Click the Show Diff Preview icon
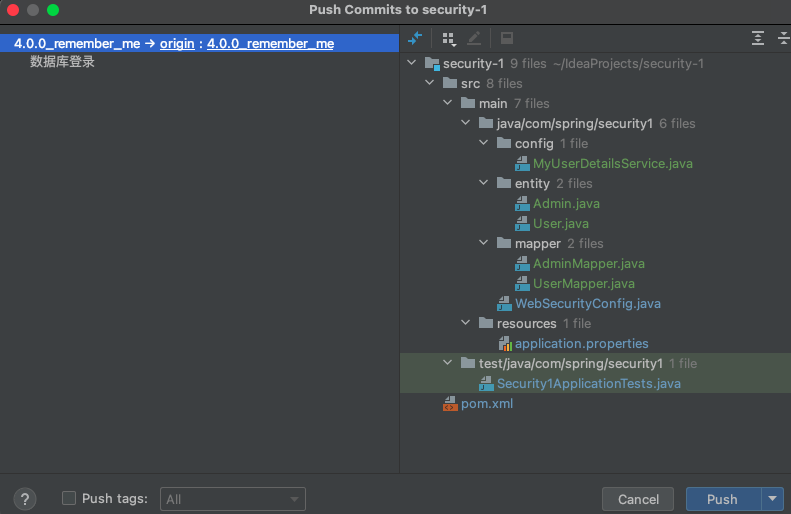Viewport: 791px width, 514px height. tap(506, 38)
